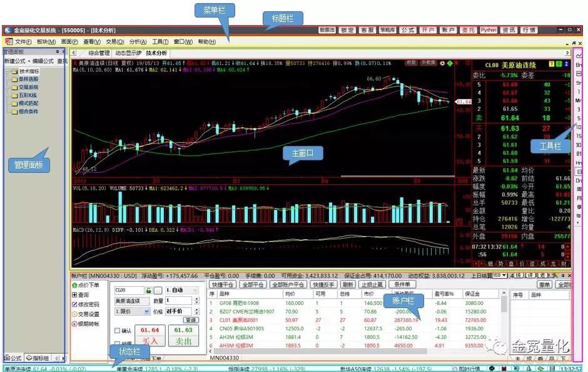588x372 pixels.
Task: Click the 时段 button above the chart
Action: (412, 63)
